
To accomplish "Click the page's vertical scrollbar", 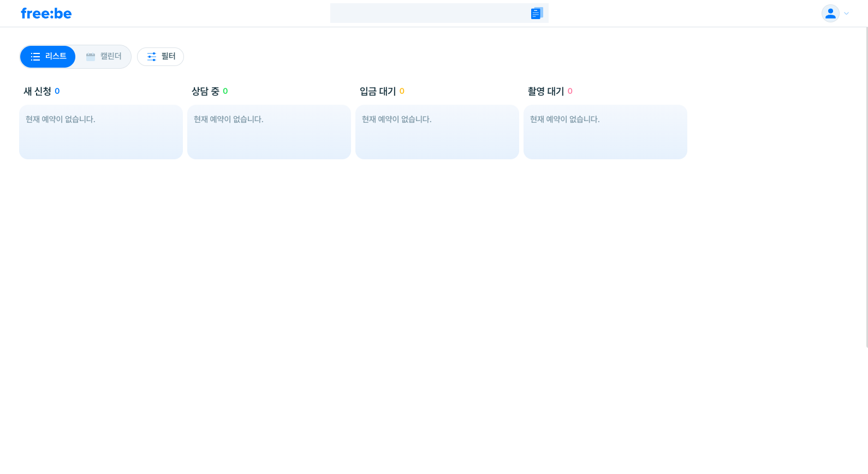I will click(x=866, y=187).
